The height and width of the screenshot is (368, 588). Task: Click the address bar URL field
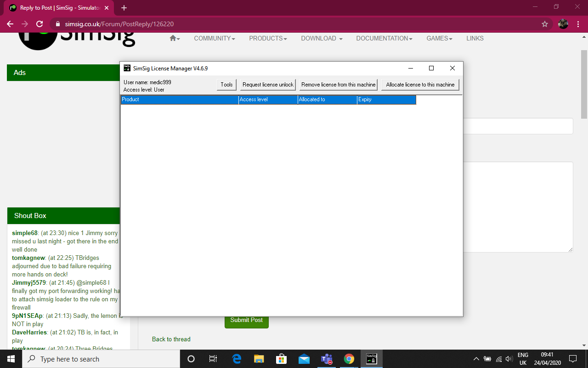294,24
